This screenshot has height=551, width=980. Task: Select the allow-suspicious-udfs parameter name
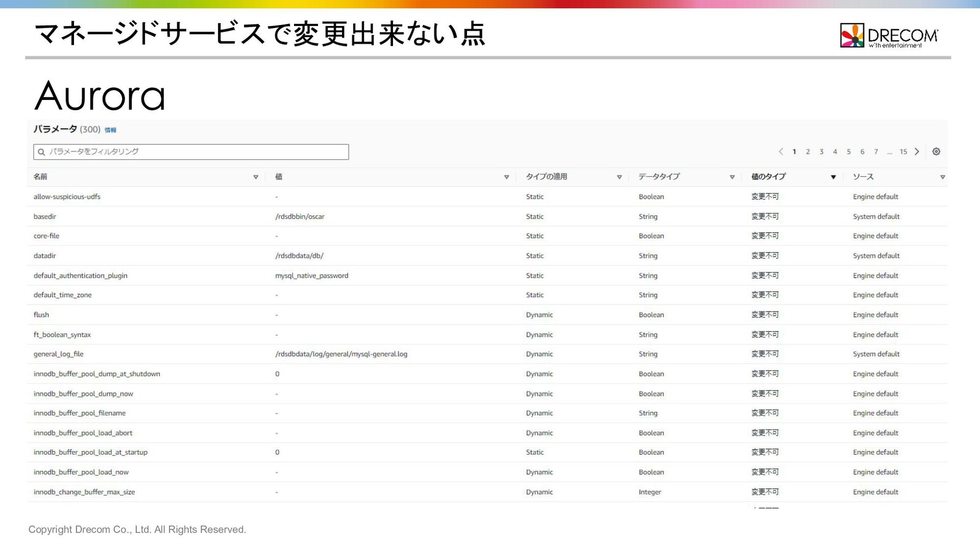(x=67, y=197)
